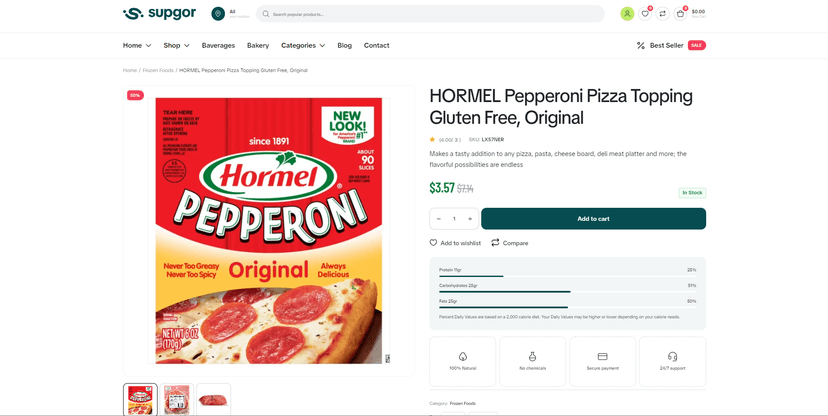
Task: Expand the Shop menu dropdown
Action: (x=176, y=45)
